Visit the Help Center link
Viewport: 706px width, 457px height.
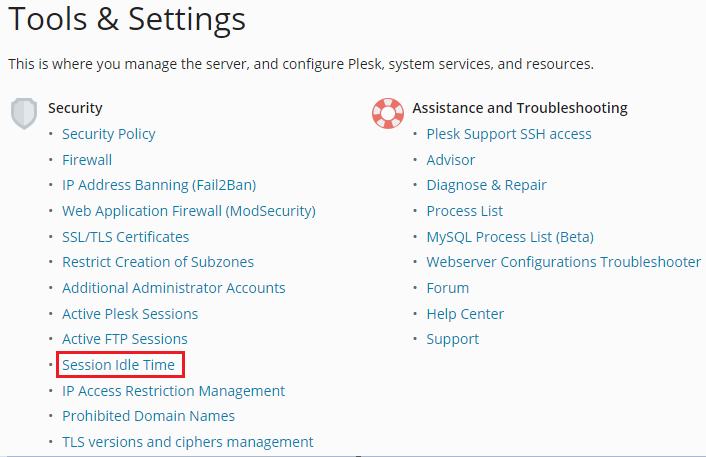tap(465, 314)
